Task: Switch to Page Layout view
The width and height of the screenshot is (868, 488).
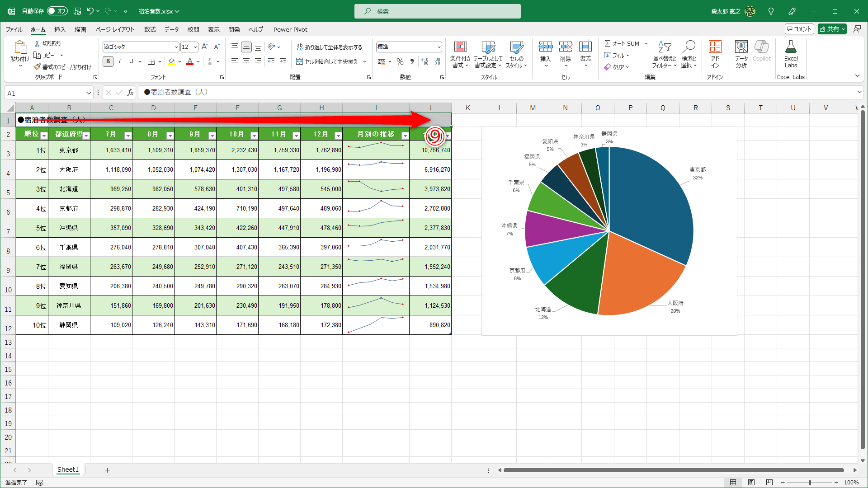Action: [751, 483]
